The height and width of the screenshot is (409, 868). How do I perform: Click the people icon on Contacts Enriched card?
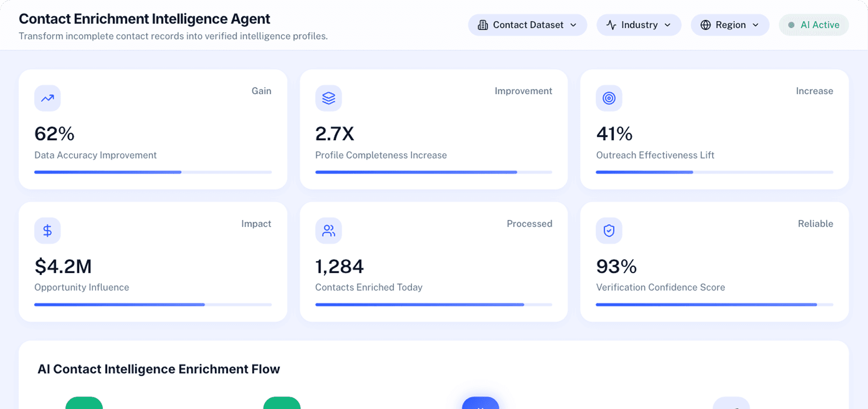pos(329,231)
